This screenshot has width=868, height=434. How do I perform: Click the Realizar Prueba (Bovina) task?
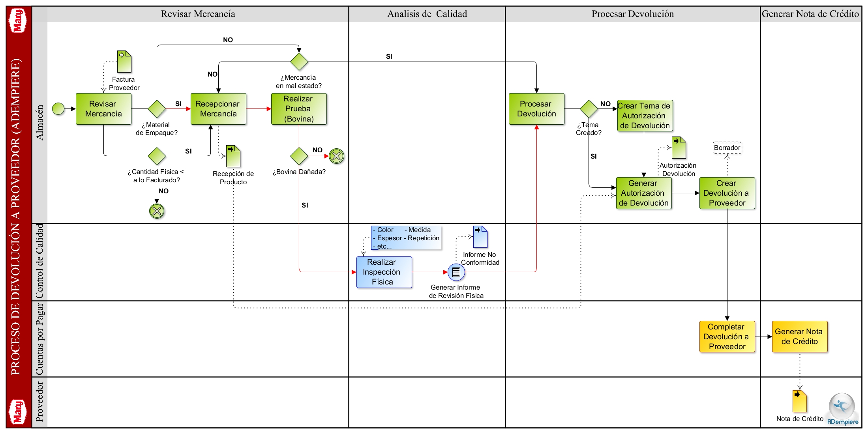(299, 109)
